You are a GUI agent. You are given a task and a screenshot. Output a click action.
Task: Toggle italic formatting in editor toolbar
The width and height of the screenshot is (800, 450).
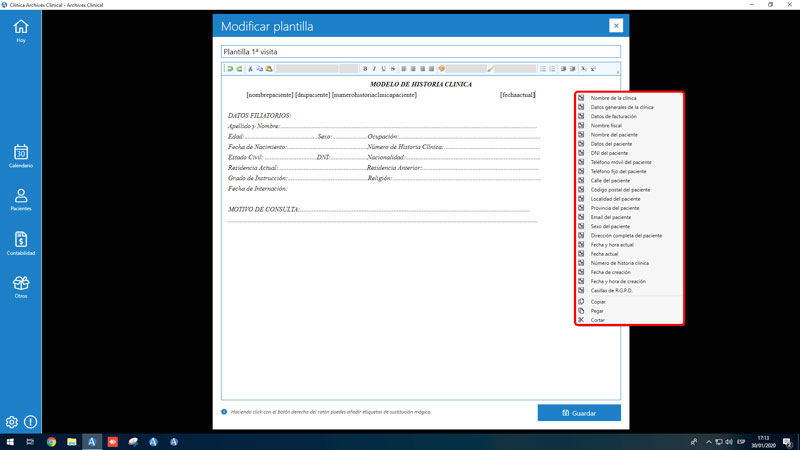click(x=374, y=69)
